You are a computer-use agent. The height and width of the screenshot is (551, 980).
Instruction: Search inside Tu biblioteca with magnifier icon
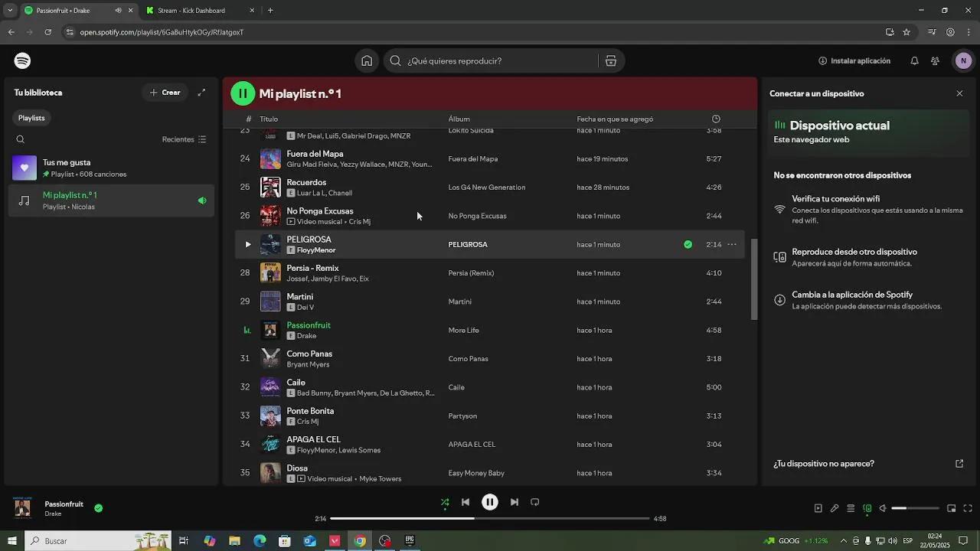click(21, 139)
